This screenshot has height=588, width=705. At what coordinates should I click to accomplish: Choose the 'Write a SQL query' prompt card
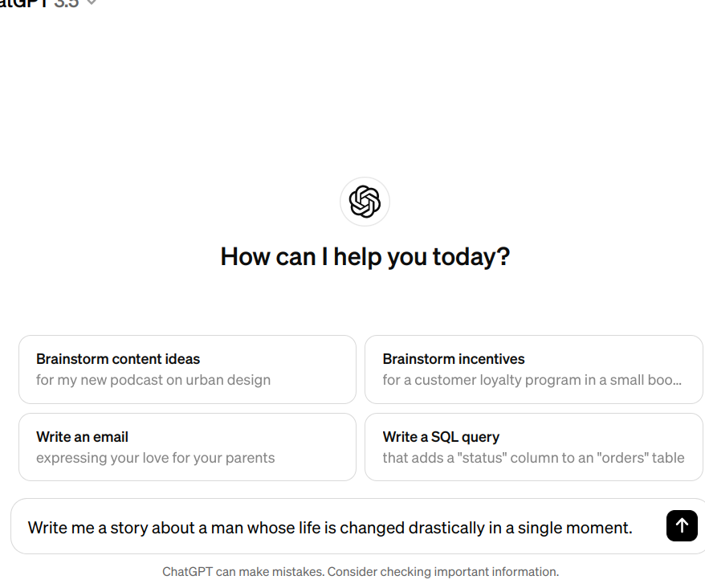pos(533,447)
